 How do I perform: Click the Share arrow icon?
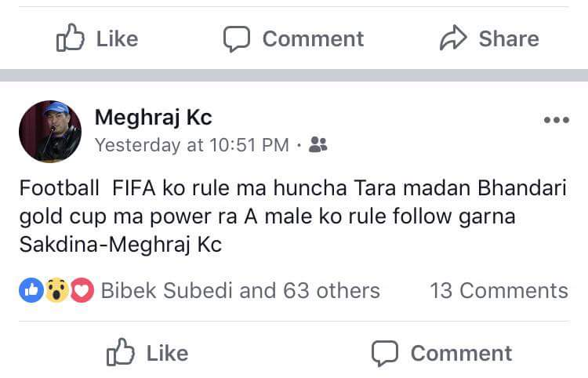point(453,38)
